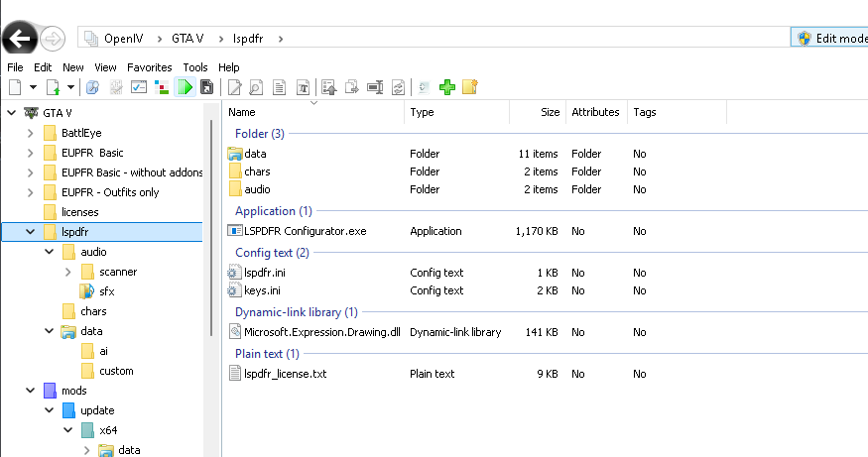
Task: Click the yellow new folder star icon
Action: pos(470,87)
